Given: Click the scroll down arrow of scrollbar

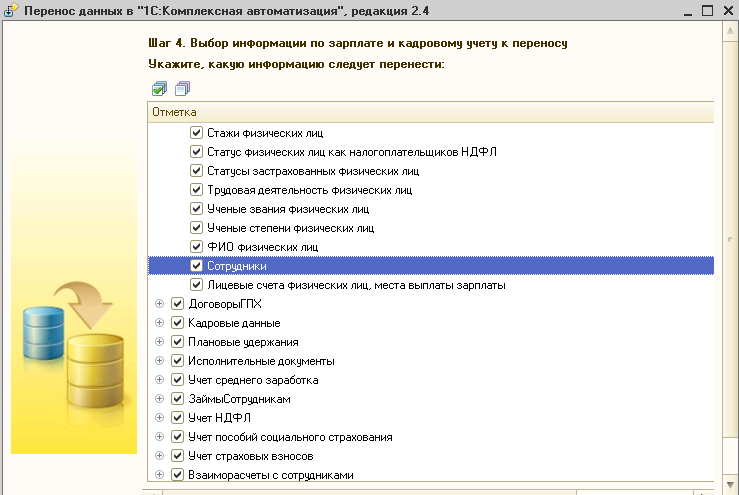Looking at the screenshot, I should 730,485.
